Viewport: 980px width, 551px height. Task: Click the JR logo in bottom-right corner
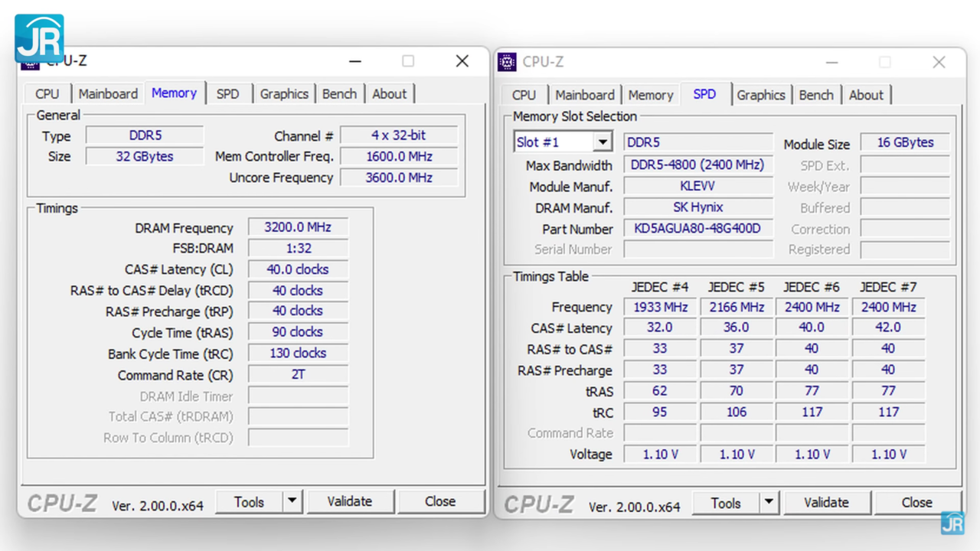pyautogui.click(x=952, y=523)
